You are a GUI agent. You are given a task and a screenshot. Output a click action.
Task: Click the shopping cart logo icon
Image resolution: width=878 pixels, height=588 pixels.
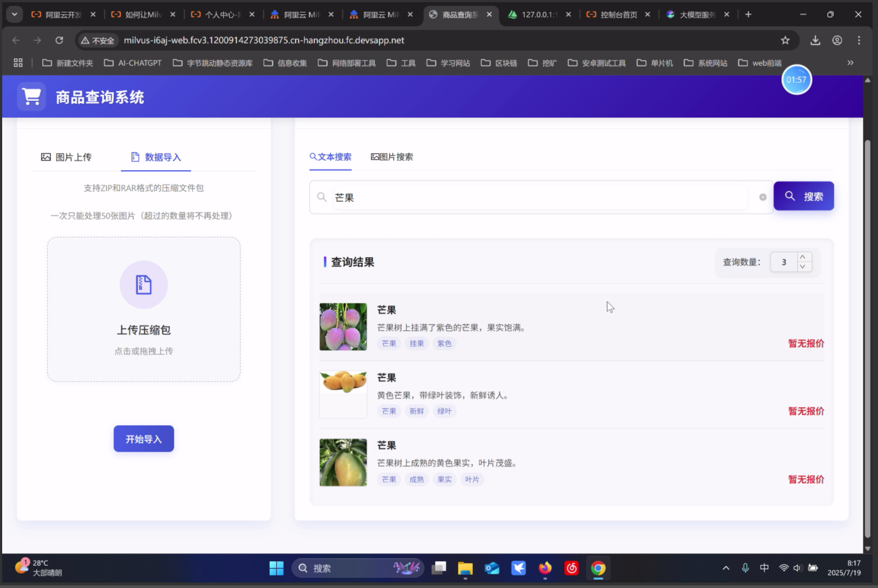coord(31,97)
